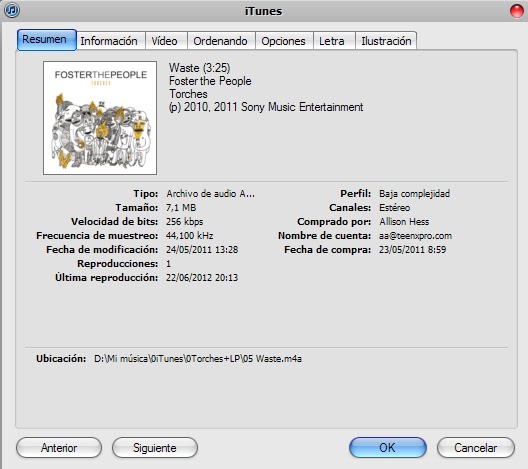Viewport: 528px width, 469px height.
Task: Click the 'Tipo:' label
Action: click(x=145, y=194)
